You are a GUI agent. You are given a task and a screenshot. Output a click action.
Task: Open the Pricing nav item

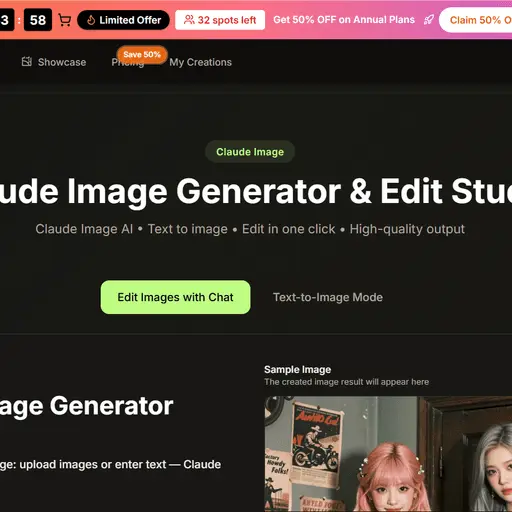[x=128, y=62]
